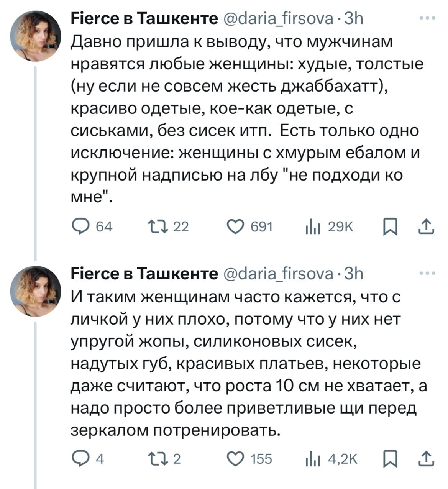448x489 pixels.
Task: Open profile avatar on the first tweet
Action: pyautogui.click(x=35, y=36)
